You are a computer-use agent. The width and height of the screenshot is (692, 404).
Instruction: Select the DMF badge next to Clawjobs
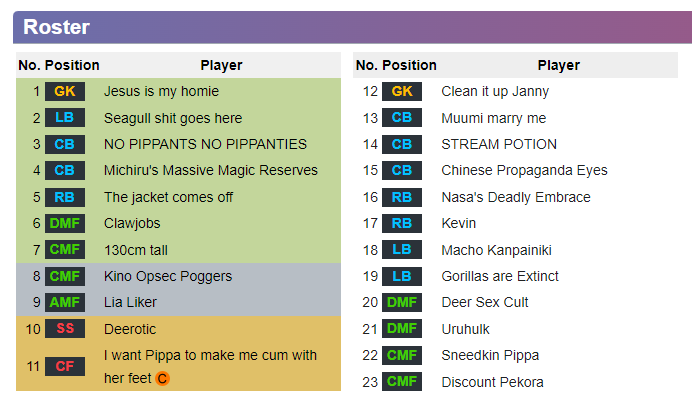[65, 223]
